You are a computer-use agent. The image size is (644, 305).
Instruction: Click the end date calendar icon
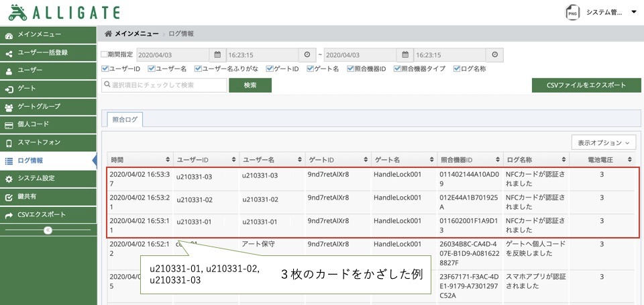pos(405,55)
